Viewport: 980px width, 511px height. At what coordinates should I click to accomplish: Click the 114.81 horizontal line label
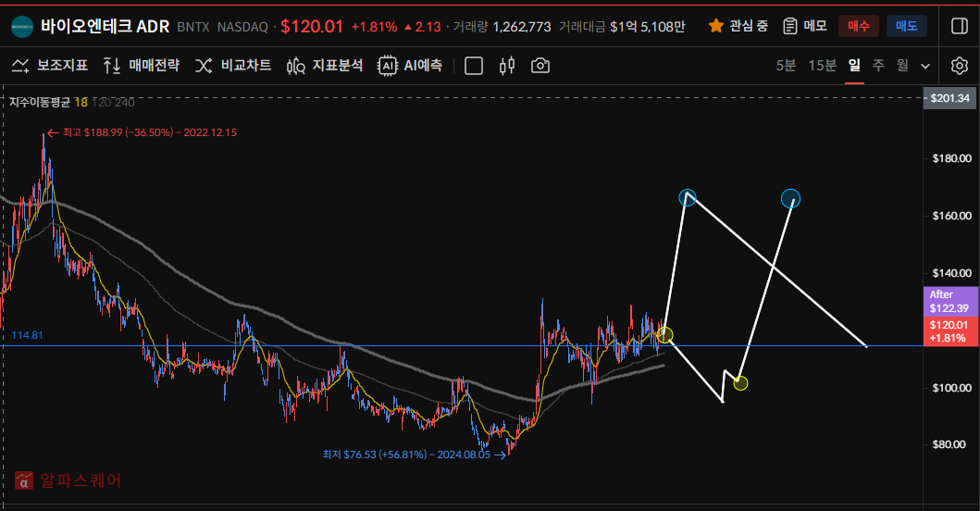pyautogui.click(x=27, y=335)
